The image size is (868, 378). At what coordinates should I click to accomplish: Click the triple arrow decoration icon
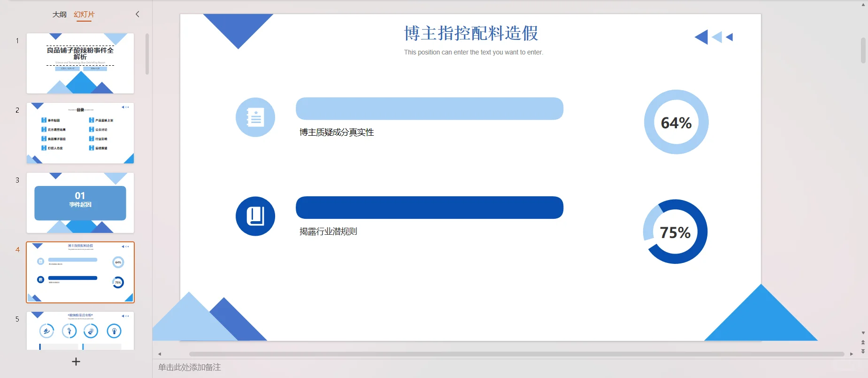[714, 37]
